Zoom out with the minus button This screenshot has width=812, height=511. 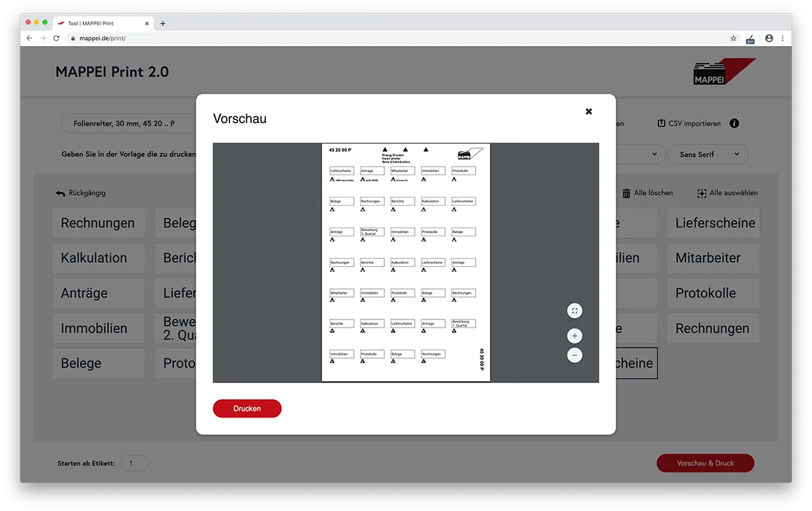coord(574,355)
